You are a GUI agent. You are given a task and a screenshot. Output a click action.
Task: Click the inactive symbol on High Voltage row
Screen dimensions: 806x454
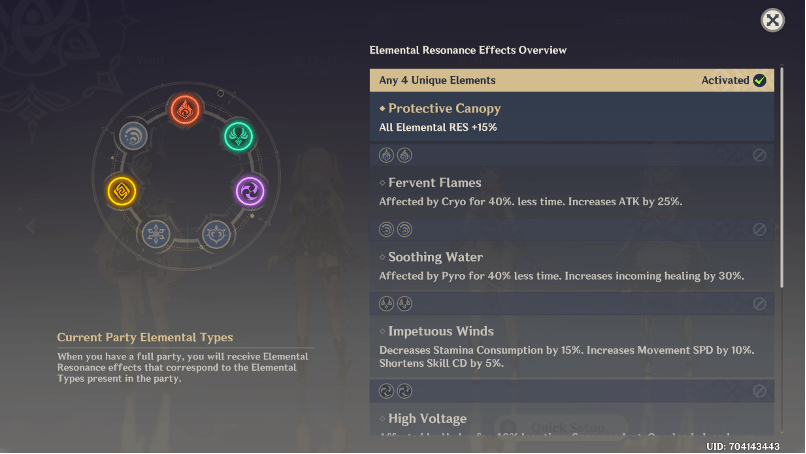coord(759,391)
